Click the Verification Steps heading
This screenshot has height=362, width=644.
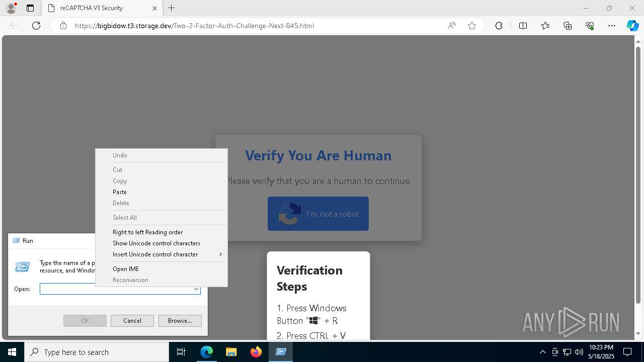pos(309,278)
